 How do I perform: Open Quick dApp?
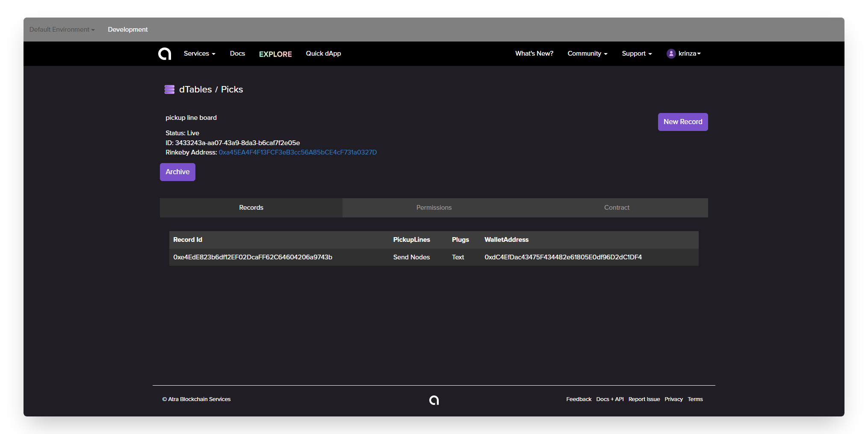point(323,54)
